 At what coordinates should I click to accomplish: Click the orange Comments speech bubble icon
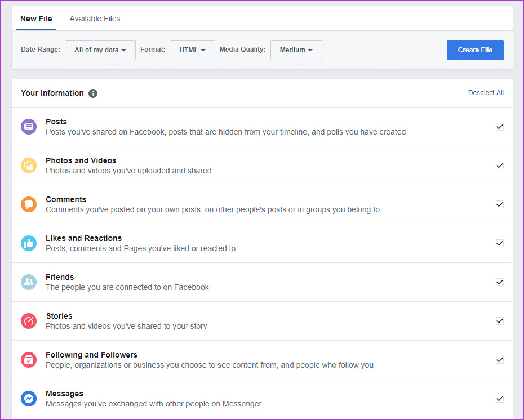coord(29,204)
